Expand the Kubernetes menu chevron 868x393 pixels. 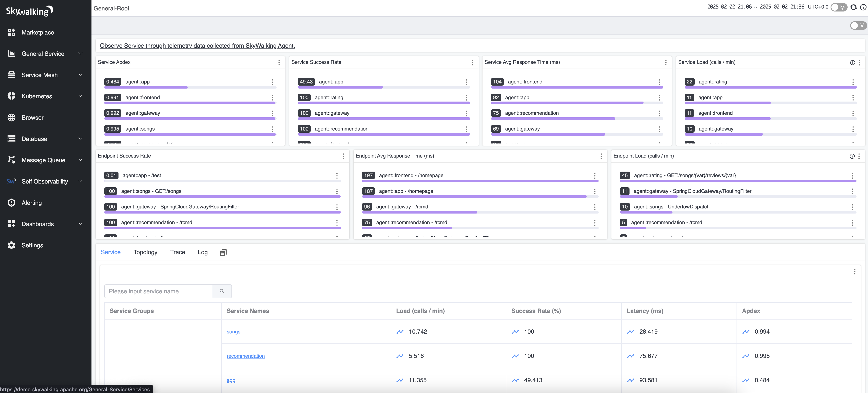click(80, 96)
